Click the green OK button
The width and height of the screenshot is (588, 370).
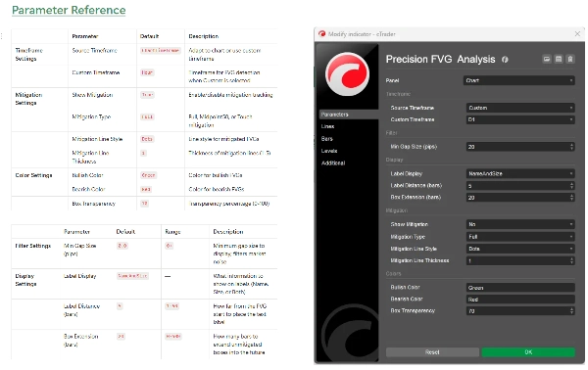pos(528,352)
